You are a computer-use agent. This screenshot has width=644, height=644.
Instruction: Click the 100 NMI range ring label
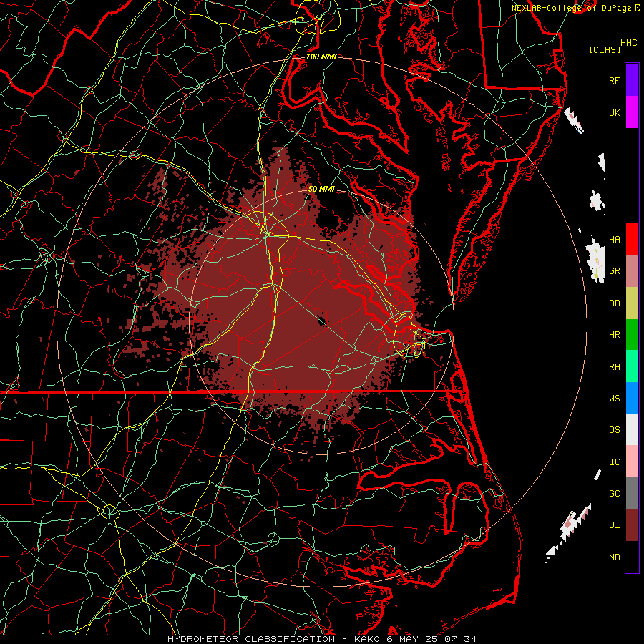[x=321, y=57]
